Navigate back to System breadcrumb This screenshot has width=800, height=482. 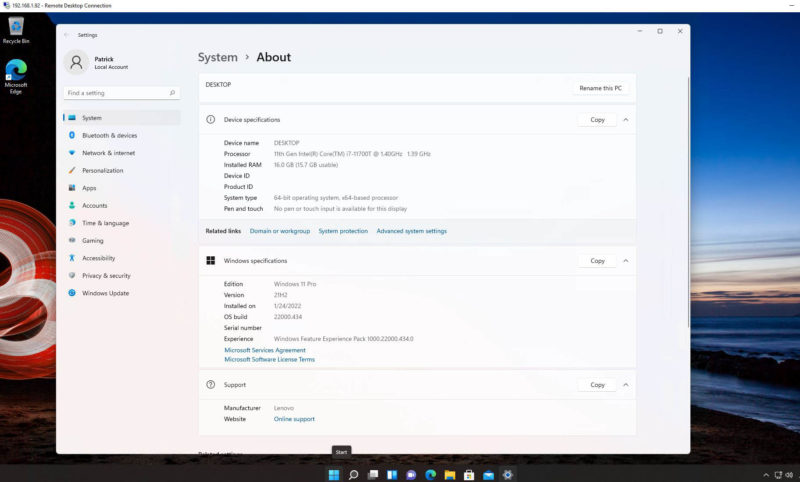(x=217, y=57)
